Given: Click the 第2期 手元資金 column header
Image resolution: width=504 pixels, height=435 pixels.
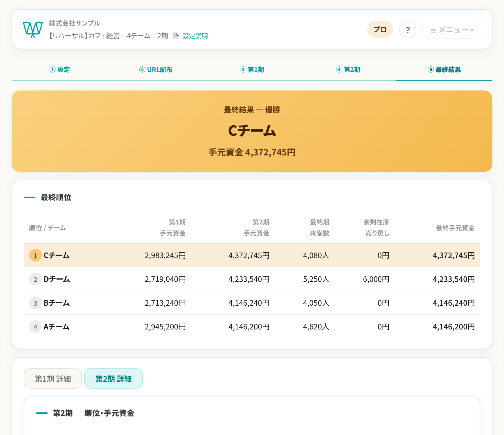Looking at the screenshot, I should [x=256, y=228].
